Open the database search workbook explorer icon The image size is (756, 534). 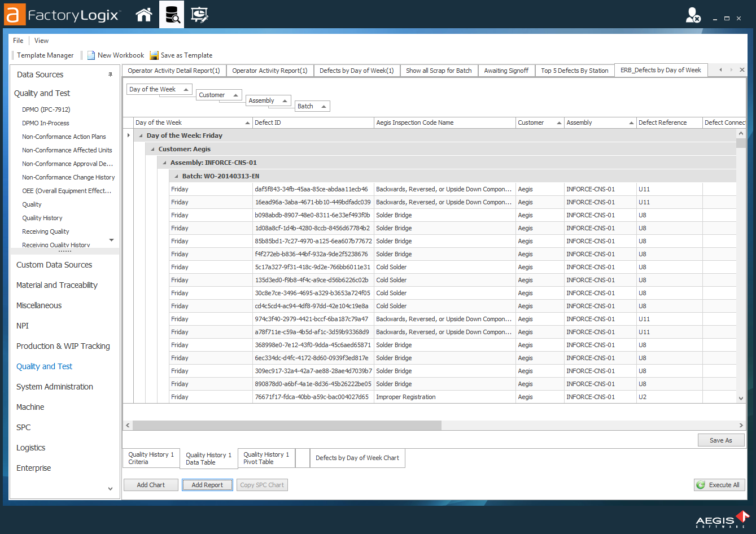pos(173,15)
